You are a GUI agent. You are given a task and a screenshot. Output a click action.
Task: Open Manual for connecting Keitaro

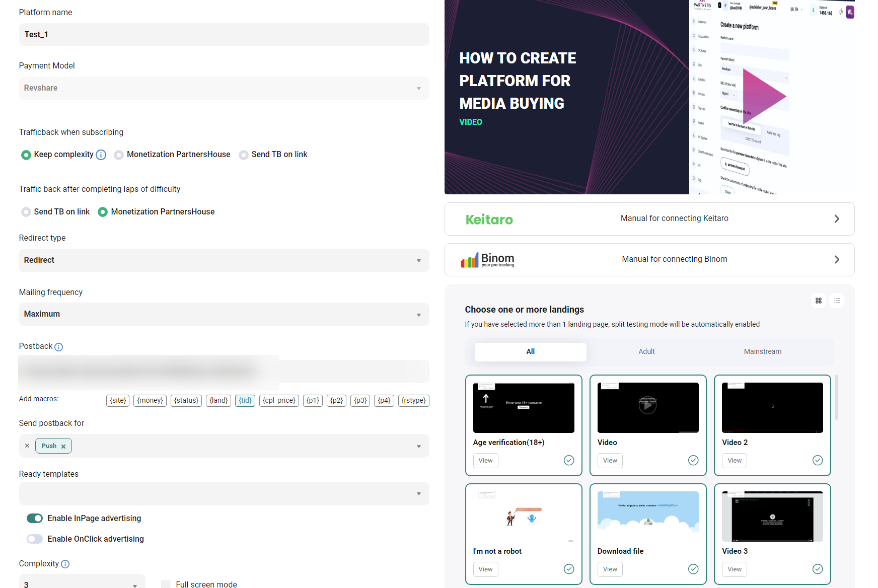coord(649,219)
